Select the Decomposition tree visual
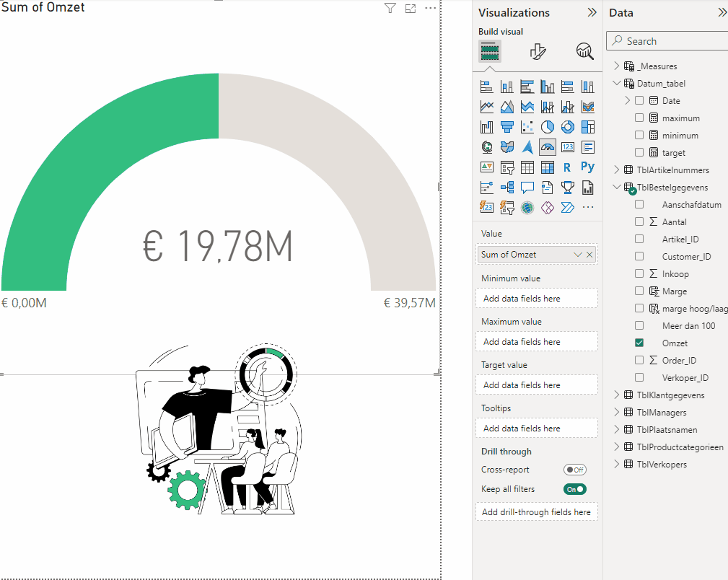This screenshot has height=580, width=728. click(x=507, y=188)
